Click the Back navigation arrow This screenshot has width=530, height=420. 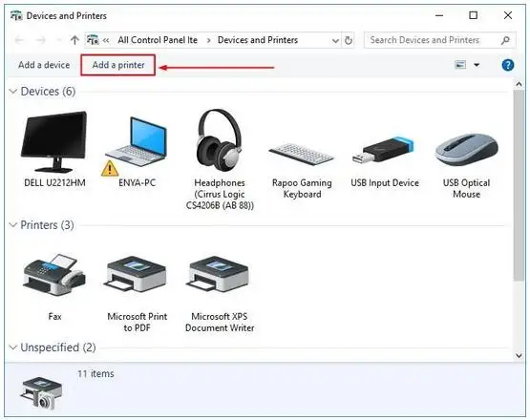click(19, 40)
